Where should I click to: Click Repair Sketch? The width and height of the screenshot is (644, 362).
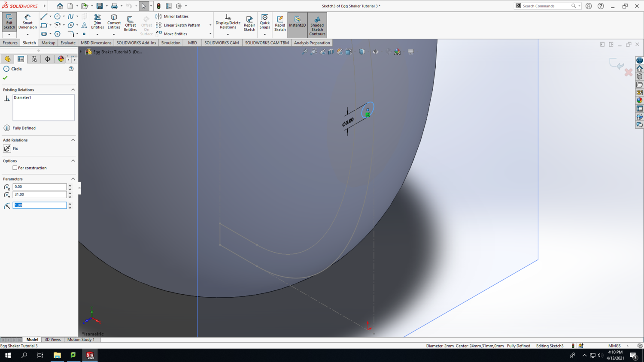tap(249, 23)
